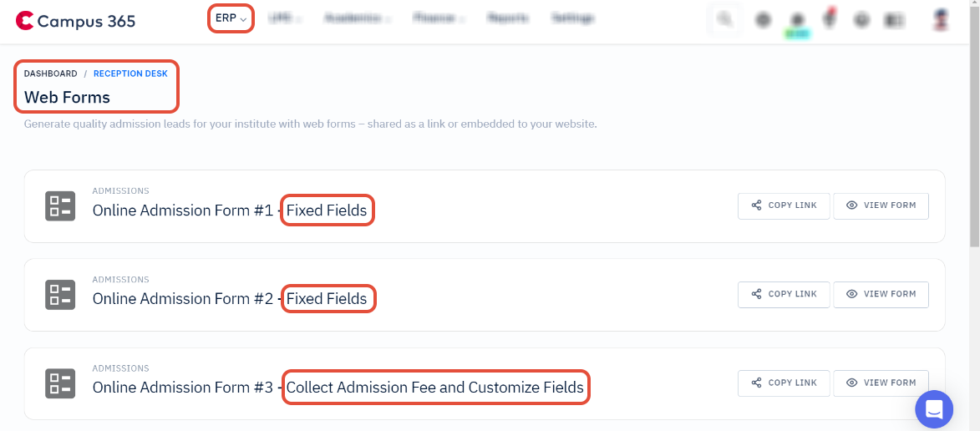The image size is (980, 431).
Task: Open the chat support bubble
Action: (934, 410)
